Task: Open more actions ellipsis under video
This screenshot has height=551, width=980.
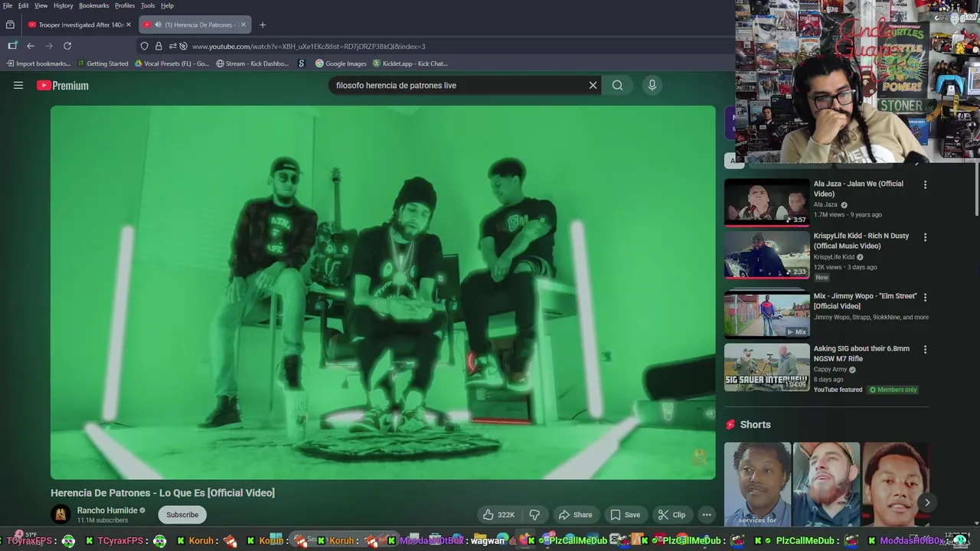Action: pos(707,515)
